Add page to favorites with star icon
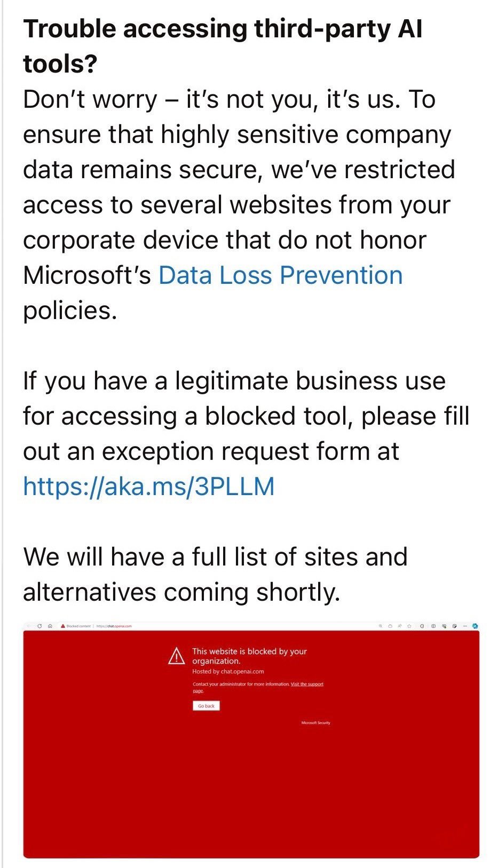The width and height of the screenshot is (490, 868). point(409,626)
